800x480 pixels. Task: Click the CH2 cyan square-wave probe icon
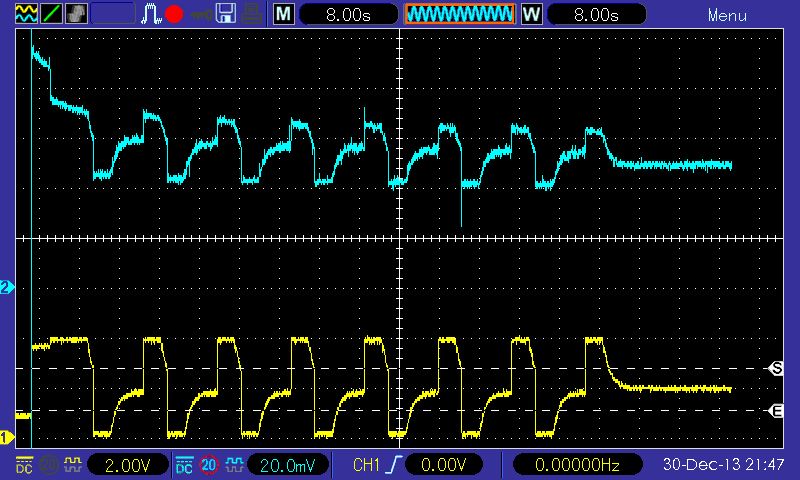[x=234, y=464]
